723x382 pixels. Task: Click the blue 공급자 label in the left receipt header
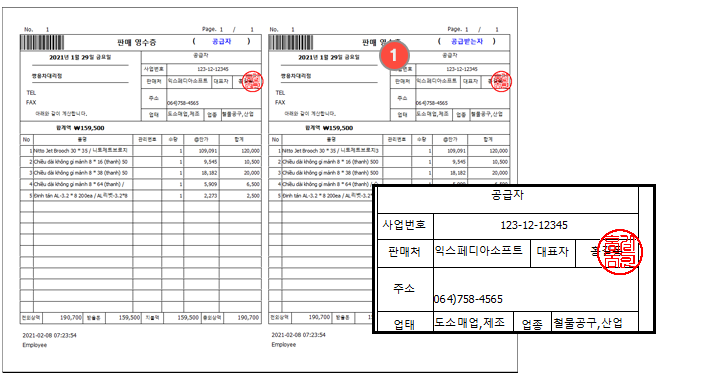(221, 42)
